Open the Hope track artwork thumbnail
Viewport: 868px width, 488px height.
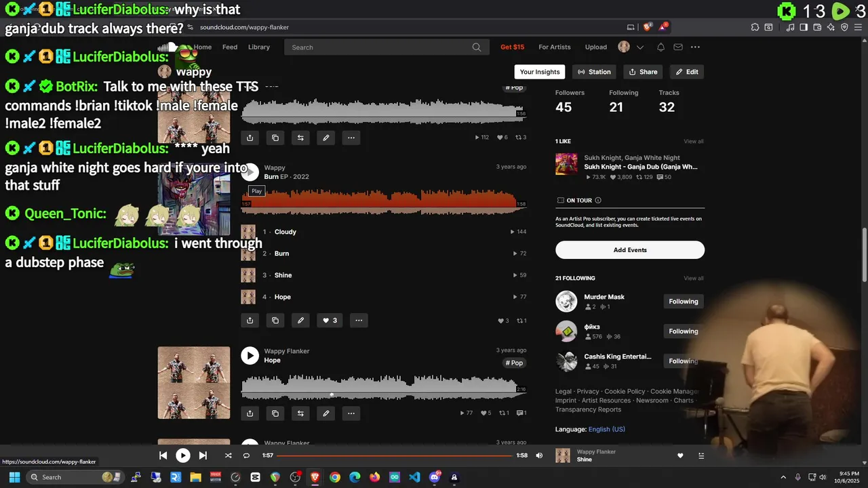tap(194, 383)
